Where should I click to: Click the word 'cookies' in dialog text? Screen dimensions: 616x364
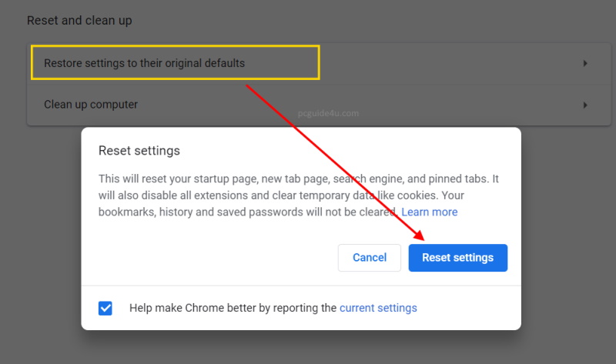pyautogui.click(x=420, y=195)
